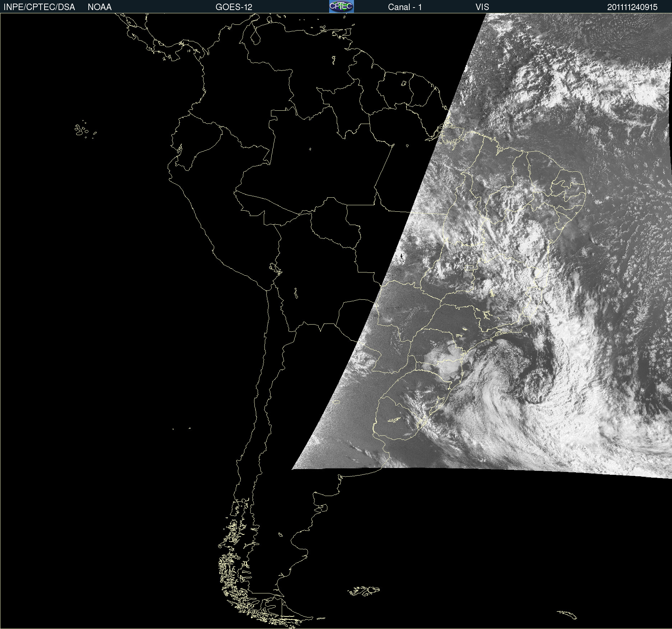This screenshot has width=672, height=629.
Task: Click the GOES-12 satellite label
Action: tap(234, 7)
